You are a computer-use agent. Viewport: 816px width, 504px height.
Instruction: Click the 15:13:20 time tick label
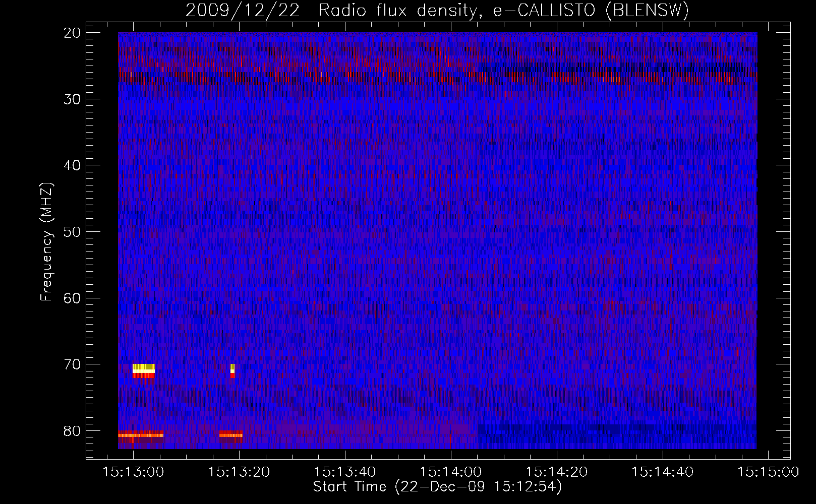(x=239, y=472)
